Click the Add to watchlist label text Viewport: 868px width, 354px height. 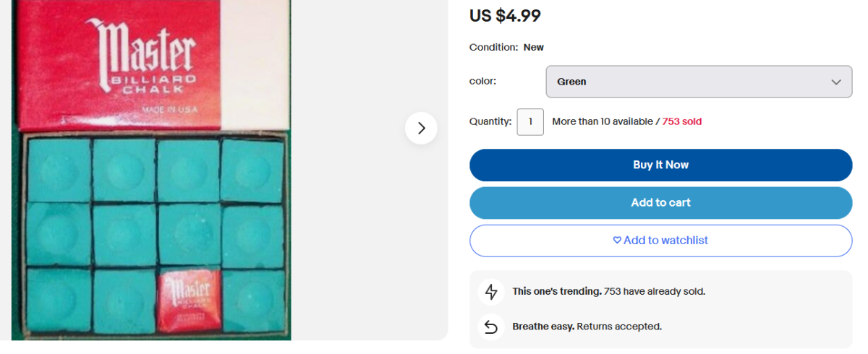pyautogui.click(x=665, y=241)
